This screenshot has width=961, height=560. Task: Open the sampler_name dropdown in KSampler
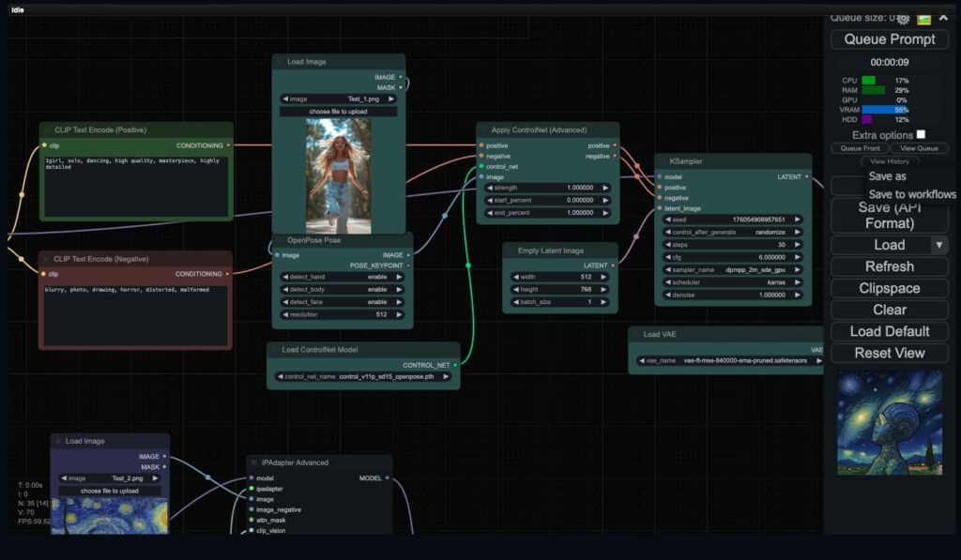click(732, 269)
